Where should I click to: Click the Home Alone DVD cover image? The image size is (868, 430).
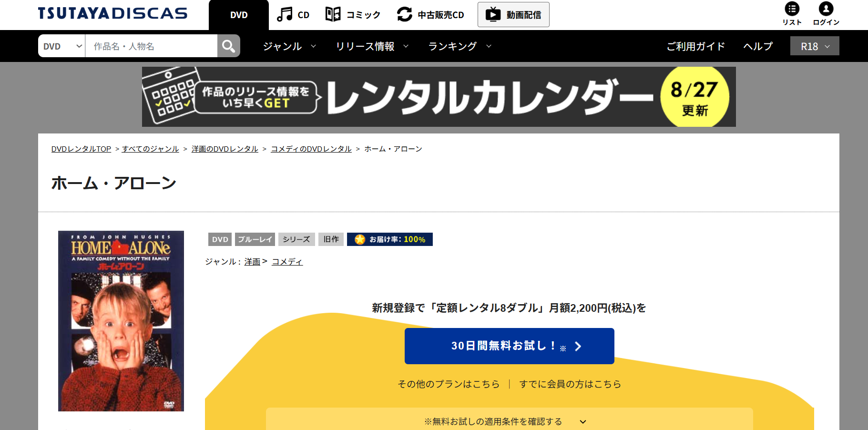[x=121, y=321]
